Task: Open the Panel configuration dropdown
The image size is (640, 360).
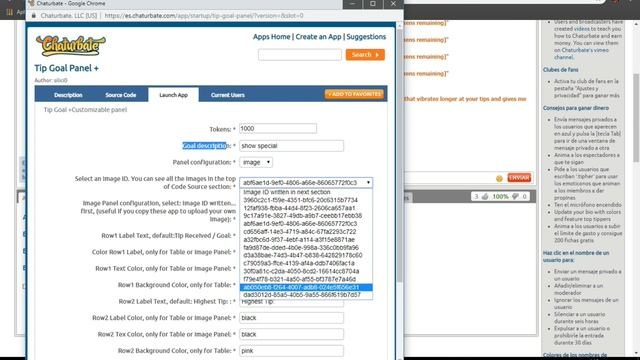Action: (x=256, y=162)
